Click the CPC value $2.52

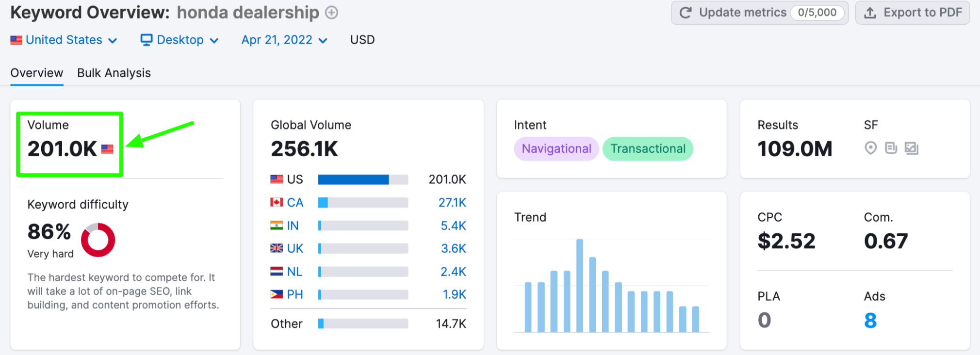786,241
